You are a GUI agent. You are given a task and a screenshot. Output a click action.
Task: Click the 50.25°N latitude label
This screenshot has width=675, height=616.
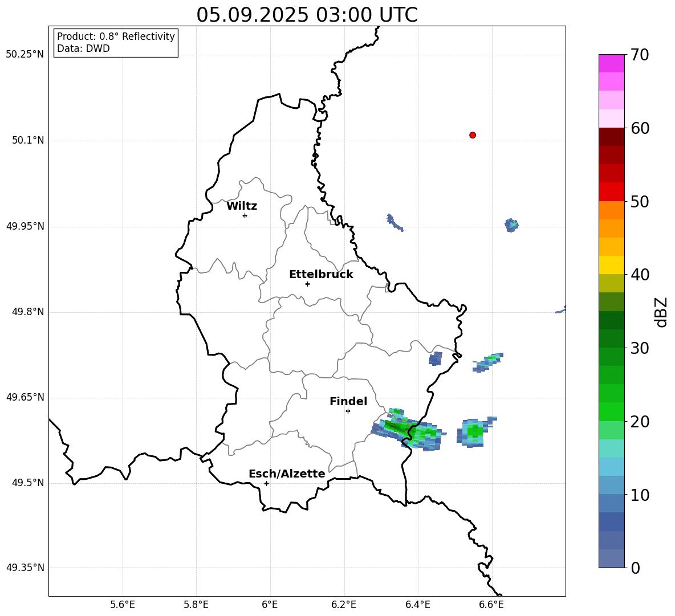click(25, 55)
